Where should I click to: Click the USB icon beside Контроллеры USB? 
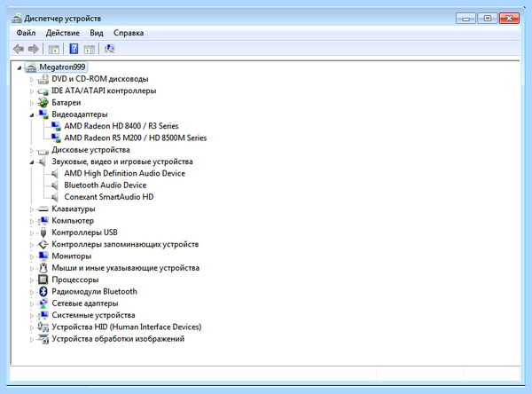pyautogui.click(x=43, y=232)
